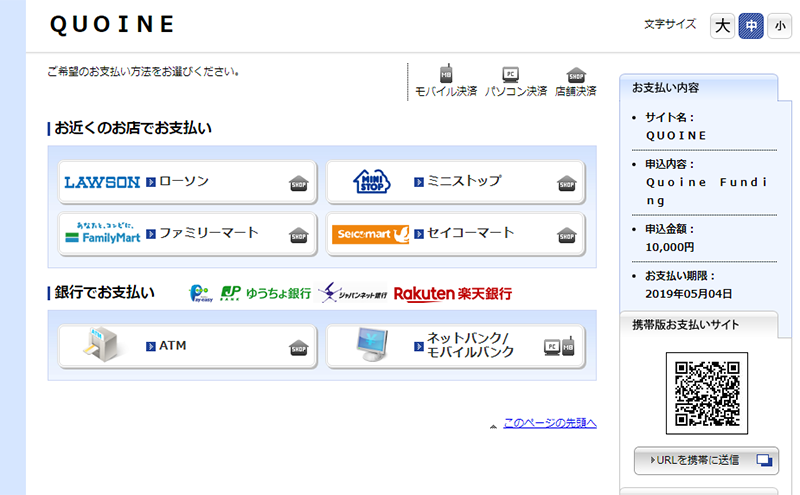Viewport: 800px width, 495px height.
Task: Go to top of page link
Action: point(550,423)
